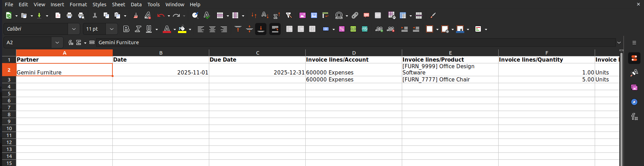
Task: Open the Borders dropdown arrow
Action: (437, 29)
